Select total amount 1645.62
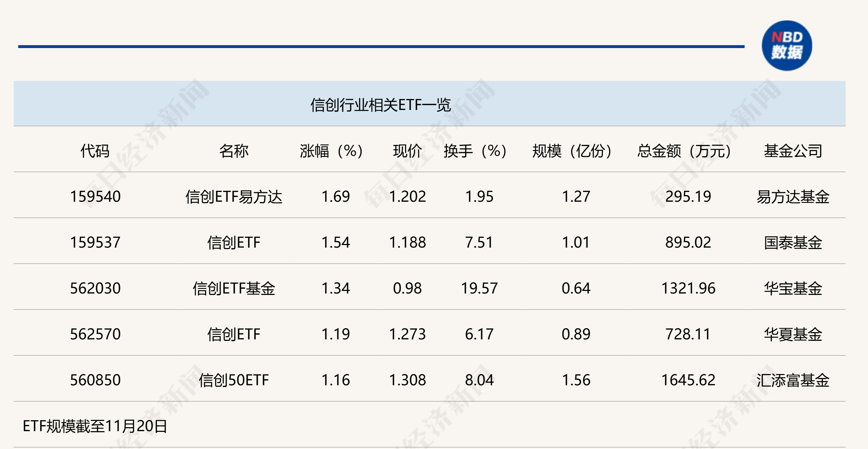The image size is (868, 449). (x=688, y=380)
